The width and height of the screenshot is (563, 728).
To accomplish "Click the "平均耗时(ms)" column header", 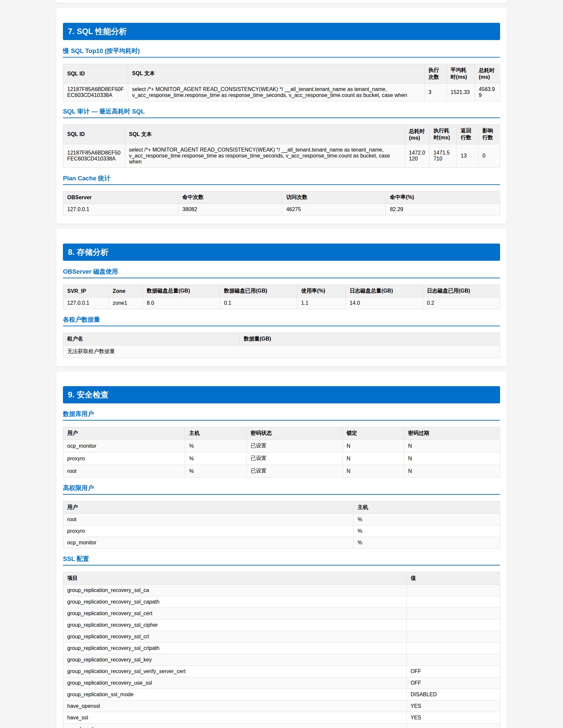I will click(460, 74).
